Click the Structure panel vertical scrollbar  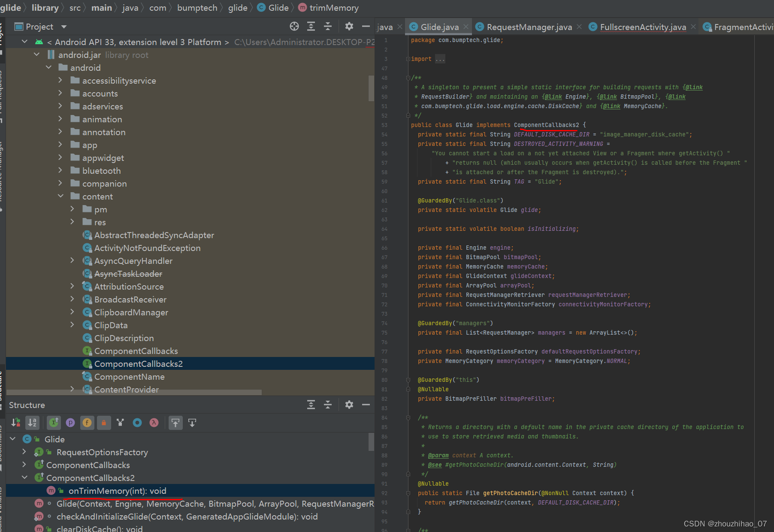[371, 442]
